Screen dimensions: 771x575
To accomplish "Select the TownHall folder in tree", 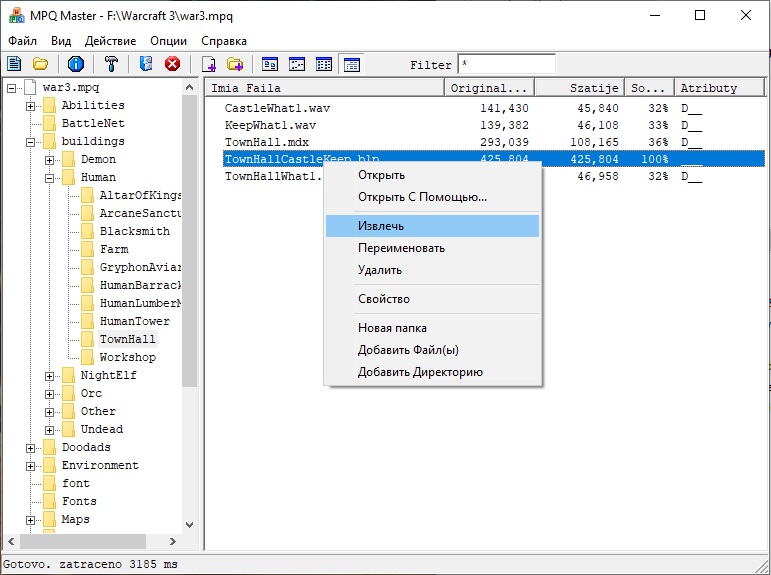I will tap(127, 339).
